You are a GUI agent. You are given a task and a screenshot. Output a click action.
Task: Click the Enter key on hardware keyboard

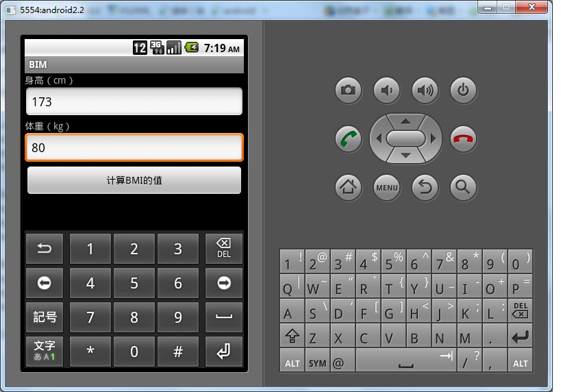click(520, 335)
